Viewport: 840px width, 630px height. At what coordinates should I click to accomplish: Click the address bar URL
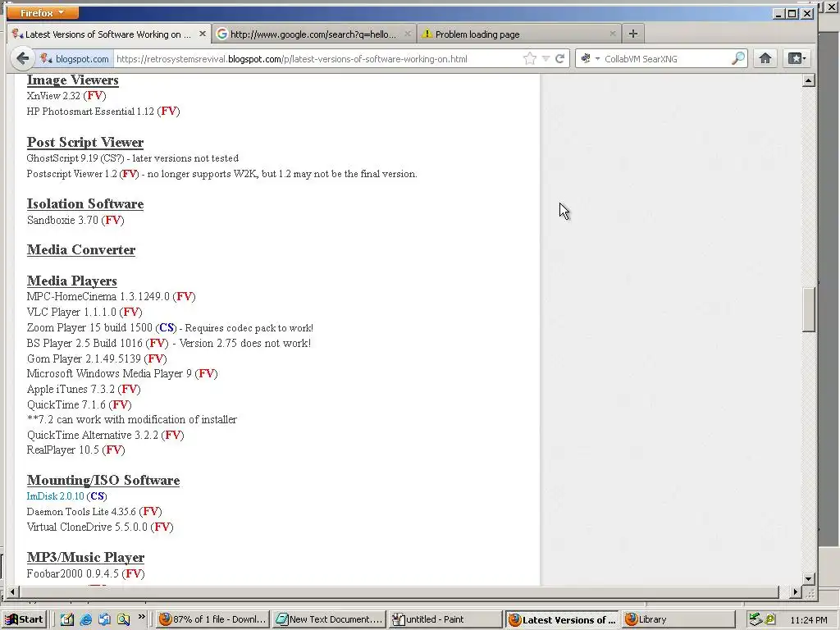(291, 59)
